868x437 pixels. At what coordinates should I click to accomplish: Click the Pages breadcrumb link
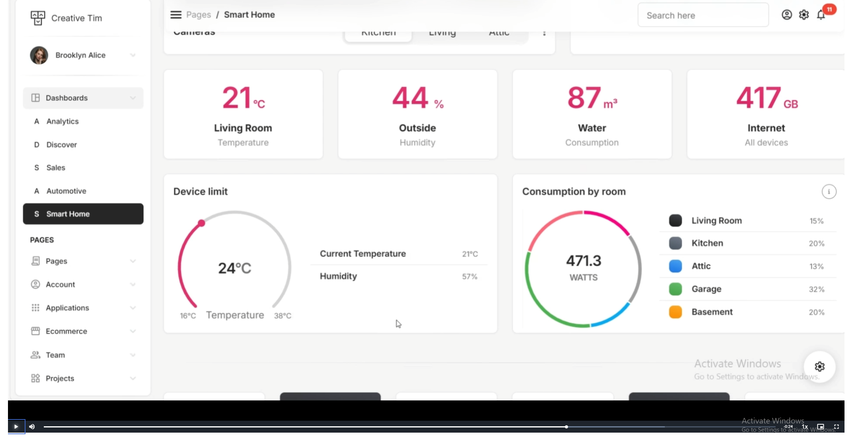click(x=198, y=15)
